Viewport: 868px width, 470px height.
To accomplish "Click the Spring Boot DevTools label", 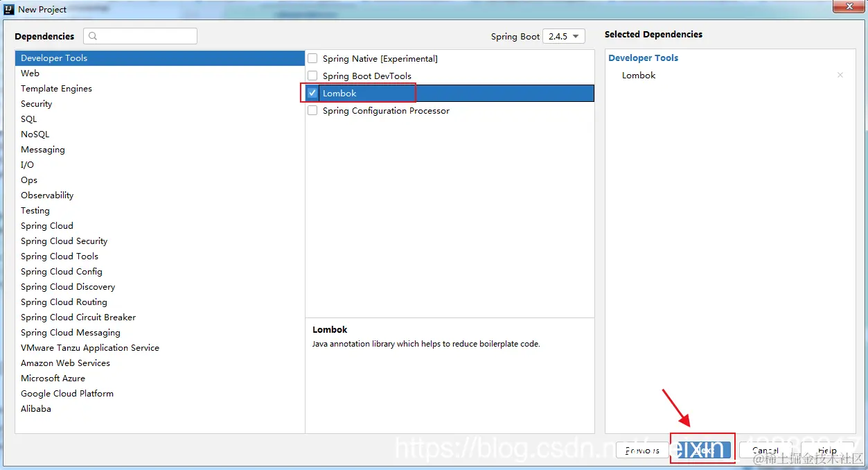I will (367, 76).
